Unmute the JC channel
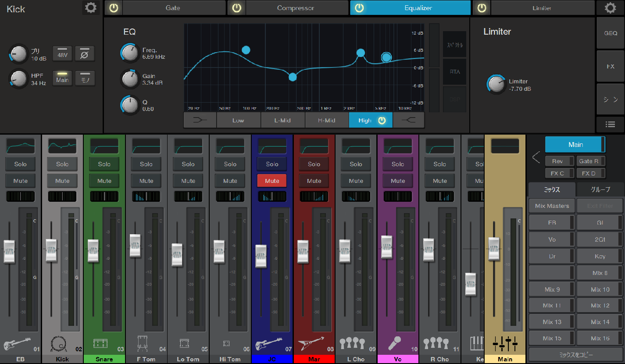 [272, 181]
